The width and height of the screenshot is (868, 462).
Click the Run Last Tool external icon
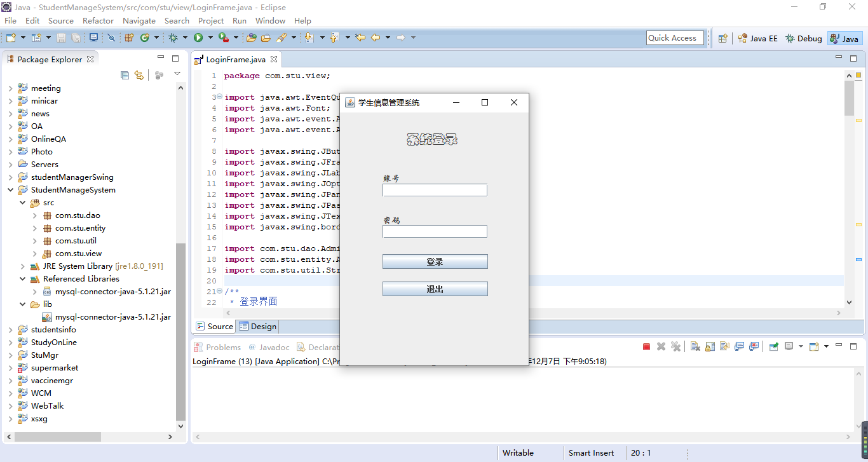click(x=224, y=37)
